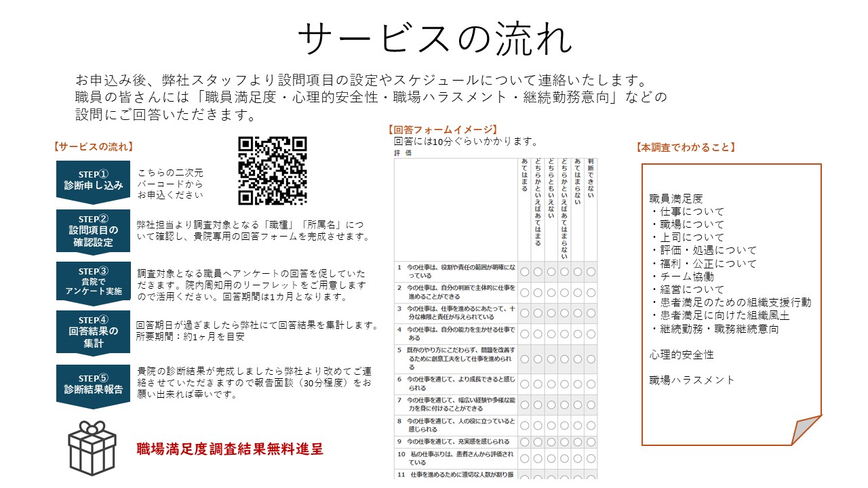
Task: Click ・チーム協働 in the note
Action: click(682, 277)
